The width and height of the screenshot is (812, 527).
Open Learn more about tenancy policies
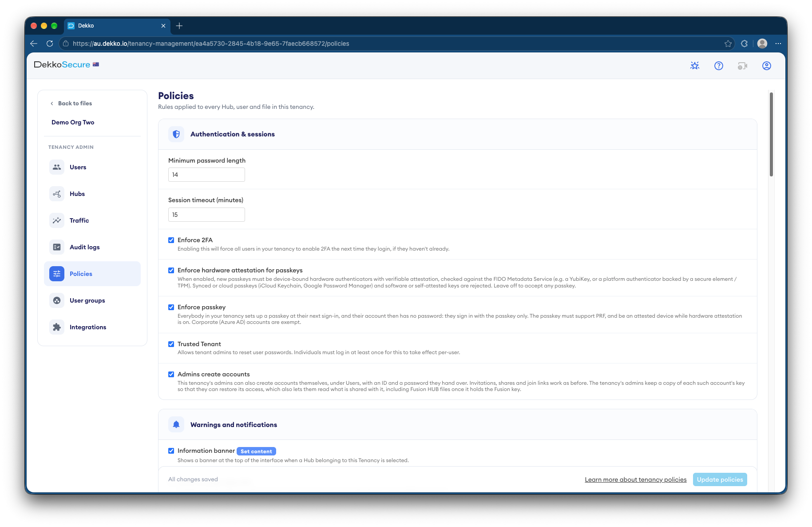(x=635, y=479)
